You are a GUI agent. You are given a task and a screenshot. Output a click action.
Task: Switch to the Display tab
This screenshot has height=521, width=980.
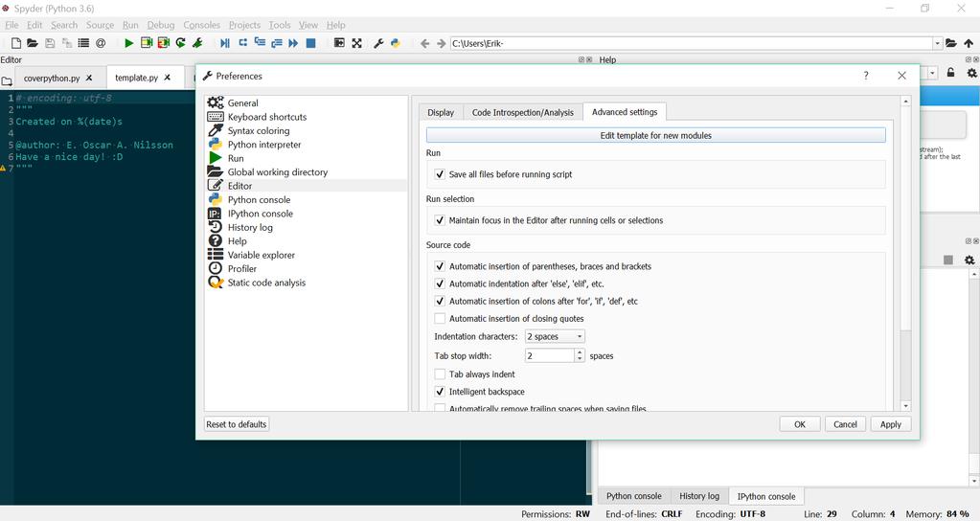(x=441, y=112)
